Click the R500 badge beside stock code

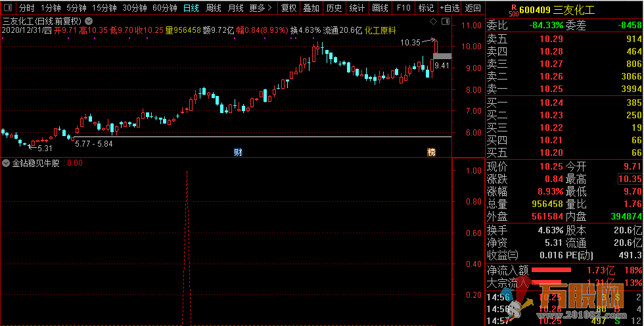coord(513,10)
